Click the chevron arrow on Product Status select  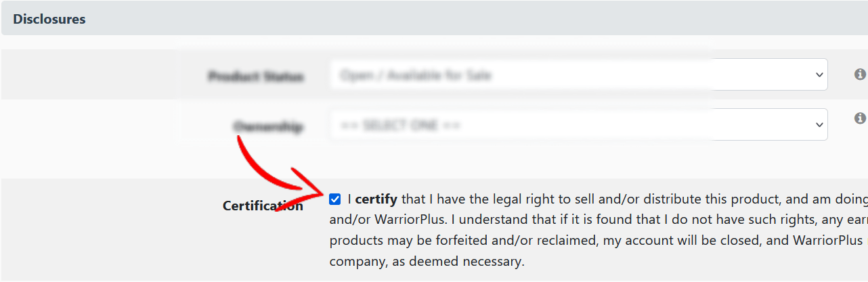pos(819,75)
